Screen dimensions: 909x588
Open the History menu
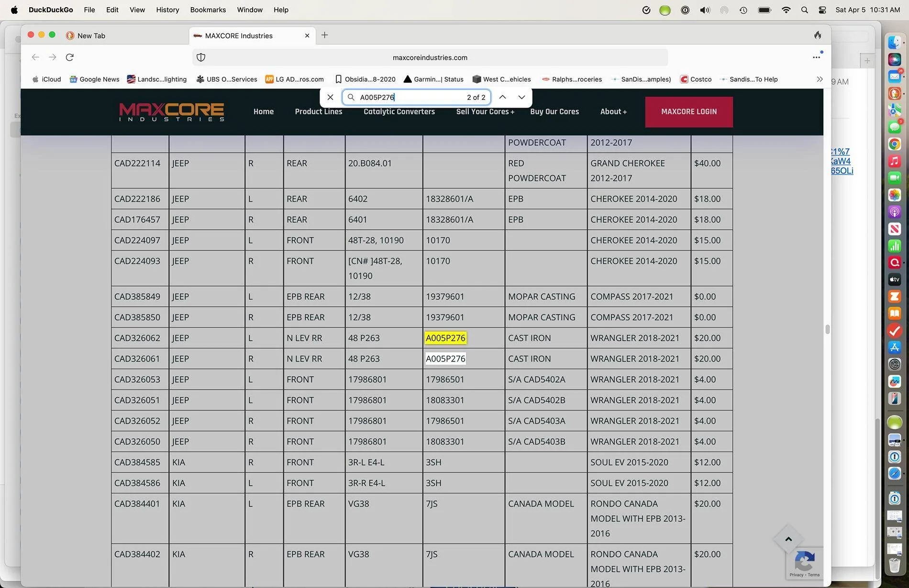(x=167, y=10)
